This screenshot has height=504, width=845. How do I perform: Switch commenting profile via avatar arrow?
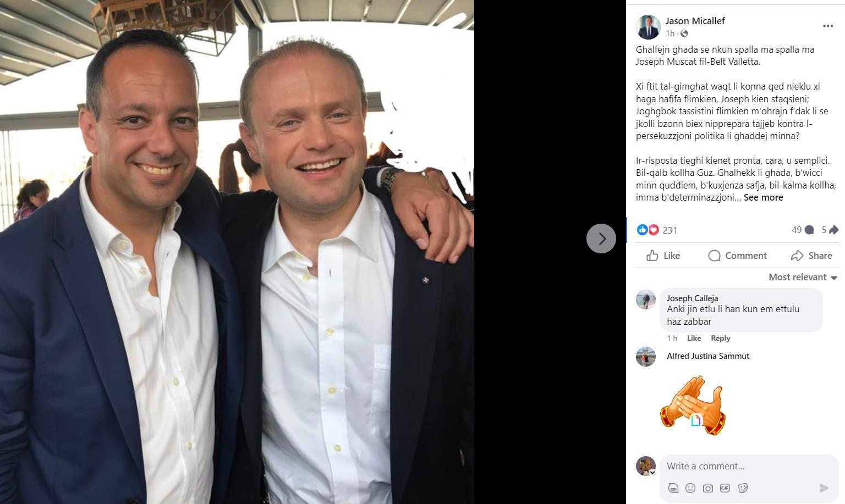click(652, 472)
